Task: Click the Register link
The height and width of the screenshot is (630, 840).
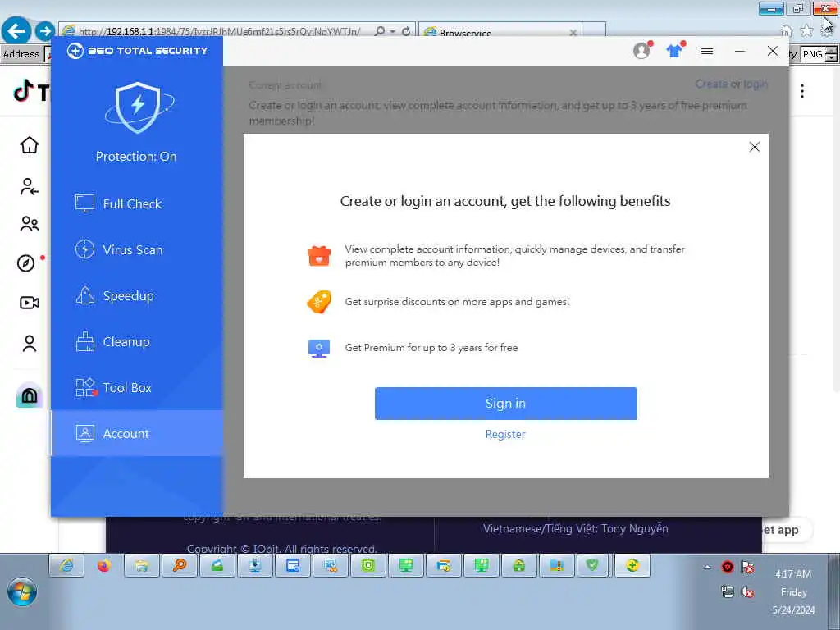Action: [x=505, y=434]
